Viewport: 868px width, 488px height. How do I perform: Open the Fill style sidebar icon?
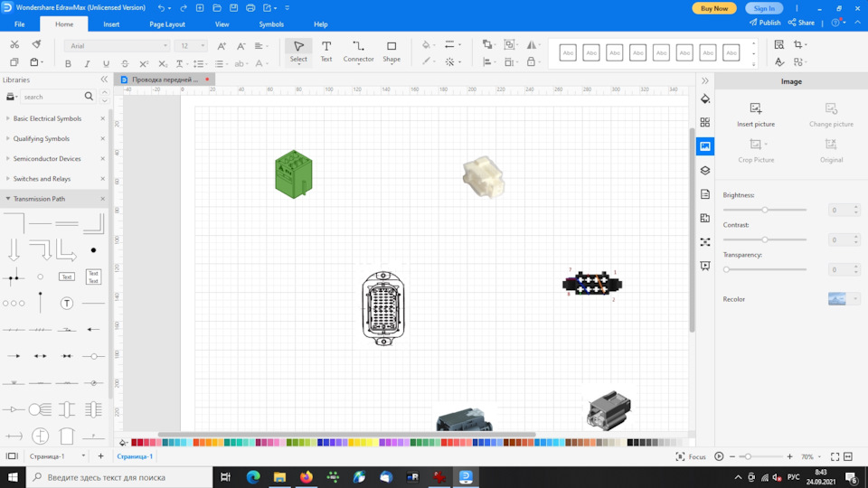click(x=704, y=99)
